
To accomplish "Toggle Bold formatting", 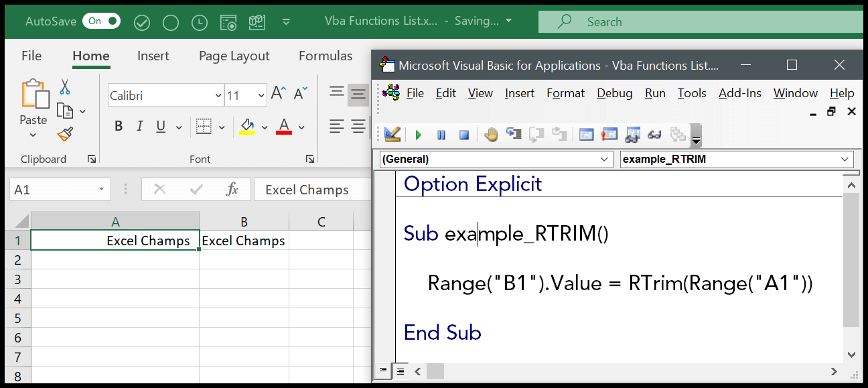I will click(x=119, y=126).
